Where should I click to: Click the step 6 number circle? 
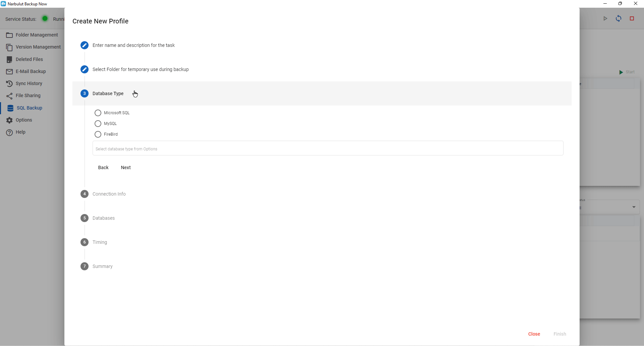pos(85,242)
